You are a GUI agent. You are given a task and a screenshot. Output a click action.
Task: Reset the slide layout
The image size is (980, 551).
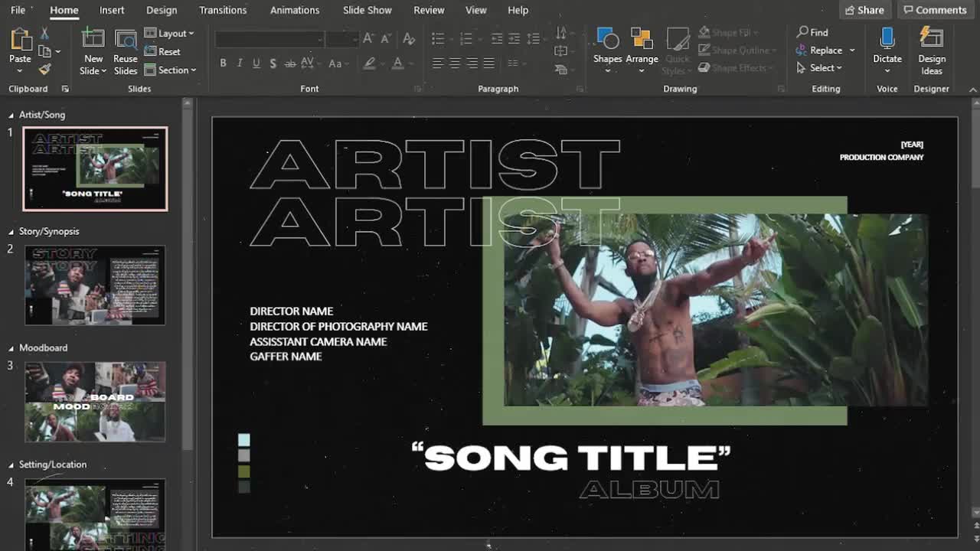point(162,51)
